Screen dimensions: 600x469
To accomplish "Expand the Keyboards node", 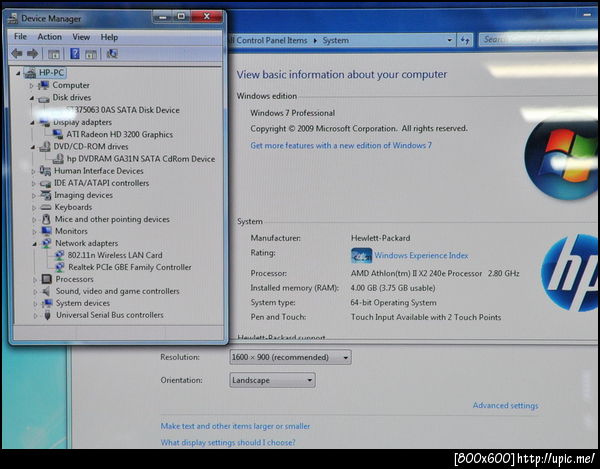I will point(34,208).
